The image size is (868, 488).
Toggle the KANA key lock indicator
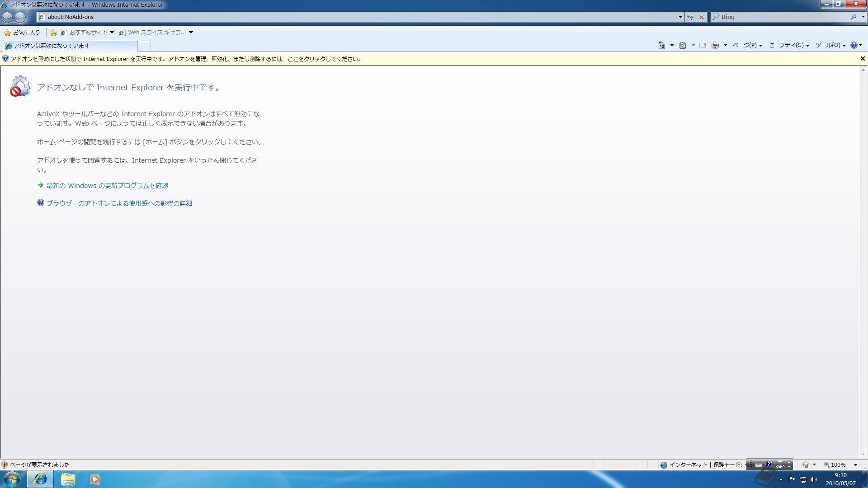(780, 467)
